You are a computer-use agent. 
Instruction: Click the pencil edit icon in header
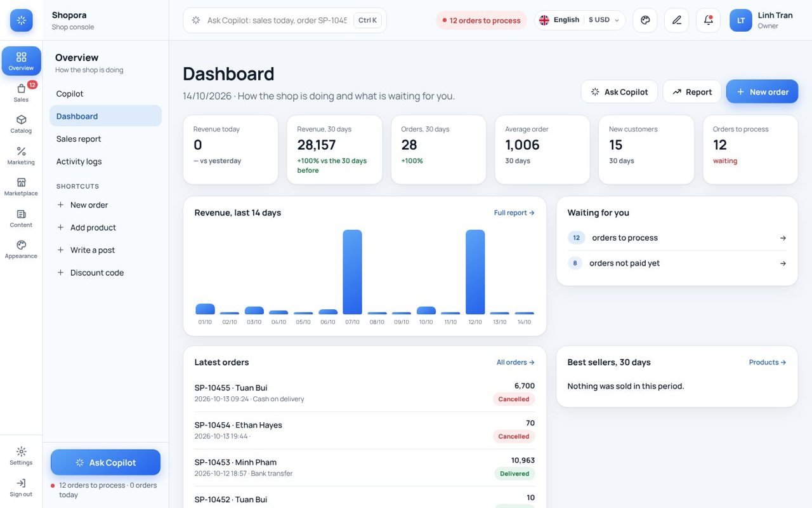(677, 20)
